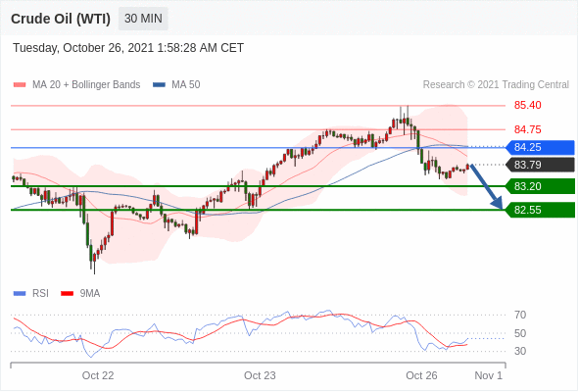This screenshot has height=392, width=578.
Task: Toggle the MA 20 + Bollinger Bands legend label
Action: tap(86, 85)
